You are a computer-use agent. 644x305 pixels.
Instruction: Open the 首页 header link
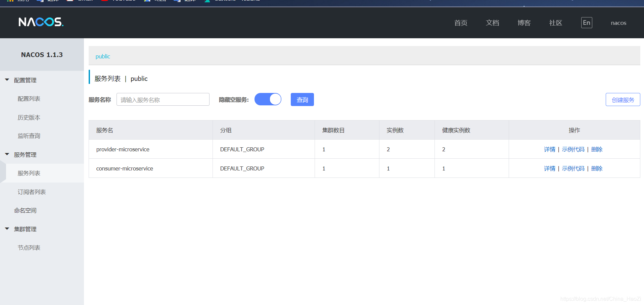(x=461, y=23)
